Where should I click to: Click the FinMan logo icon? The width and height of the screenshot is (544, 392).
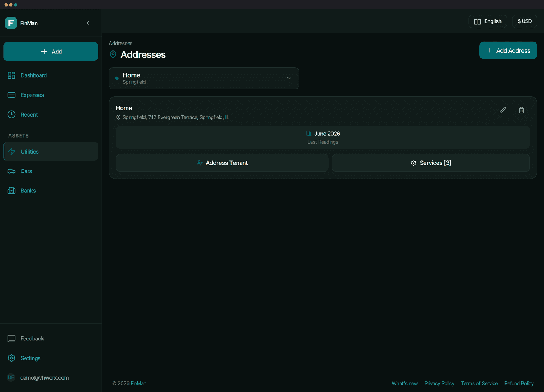(x=11, y=23)
